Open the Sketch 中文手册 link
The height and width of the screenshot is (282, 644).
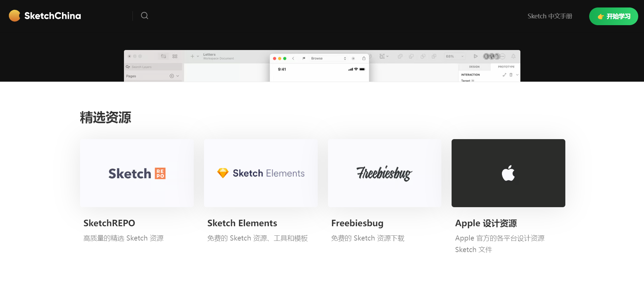pyautogui.click(x=550, y=16)
